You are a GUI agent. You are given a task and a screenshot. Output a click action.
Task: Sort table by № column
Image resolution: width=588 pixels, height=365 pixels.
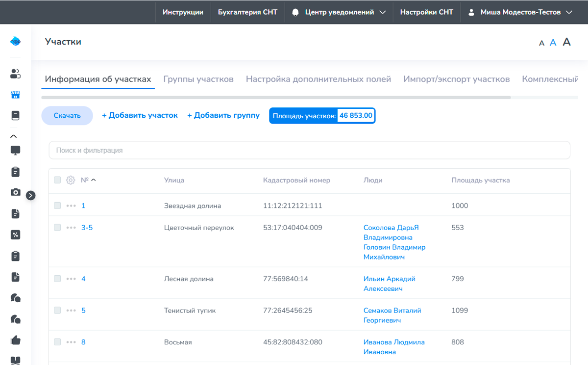pos(88,180)
